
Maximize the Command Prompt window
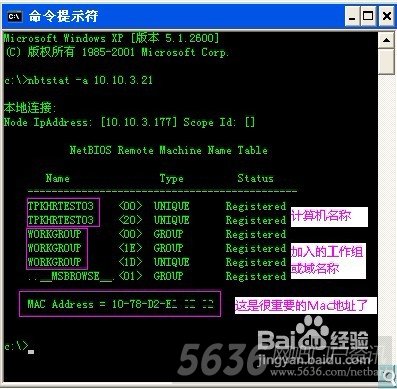(368, 16)
